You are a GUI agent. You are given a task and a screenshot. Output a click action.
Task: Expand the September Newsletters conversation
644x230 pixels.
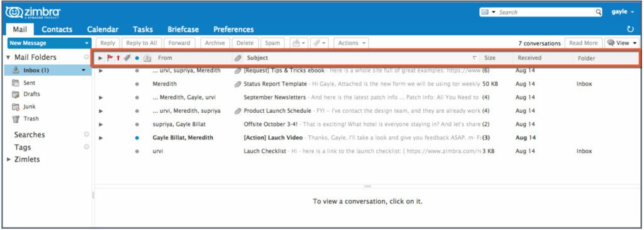click(x=101, y=98)
